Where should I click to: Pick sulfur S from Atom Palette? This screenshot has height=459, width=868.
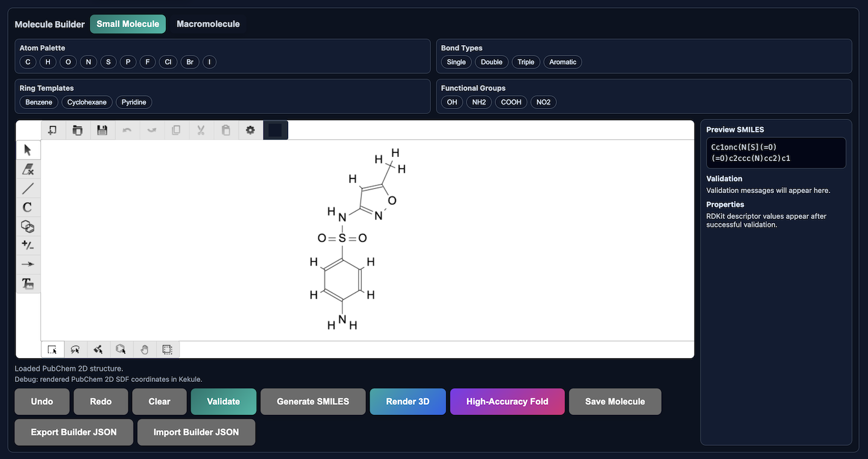(x=108, y=62)
